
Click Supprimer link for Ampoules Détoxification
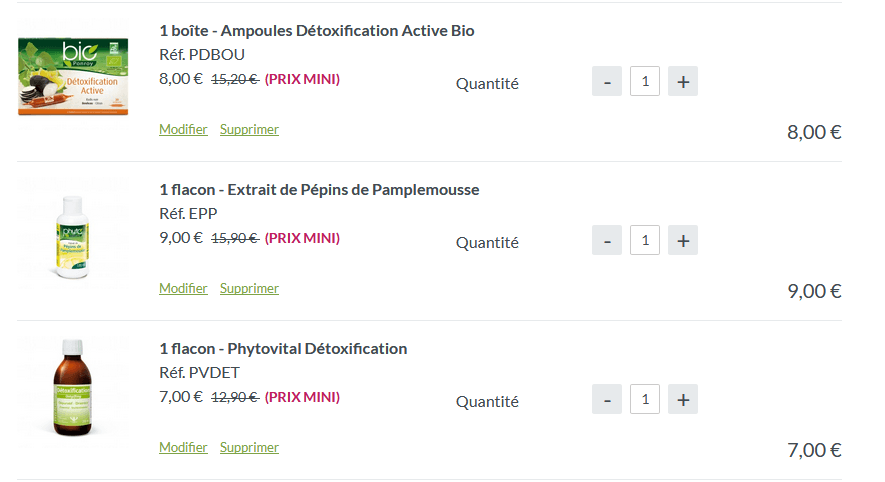point(249,129)
